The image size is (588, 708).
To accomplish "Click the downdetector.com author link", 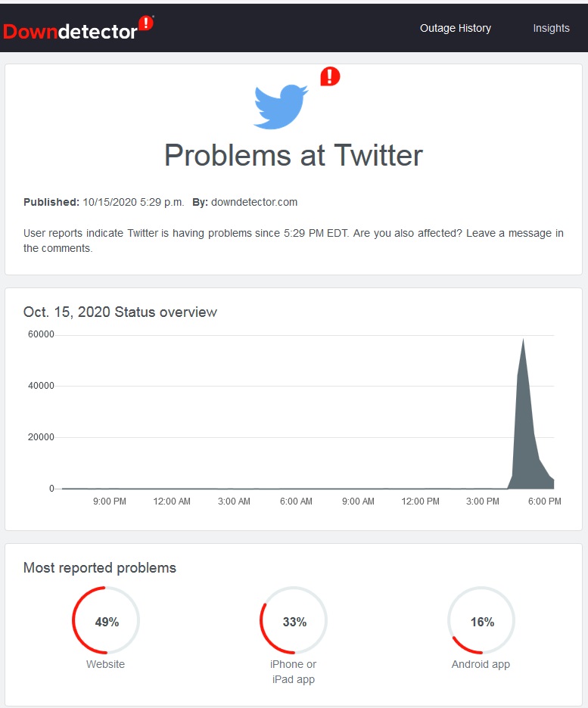I will click(254, 202).
